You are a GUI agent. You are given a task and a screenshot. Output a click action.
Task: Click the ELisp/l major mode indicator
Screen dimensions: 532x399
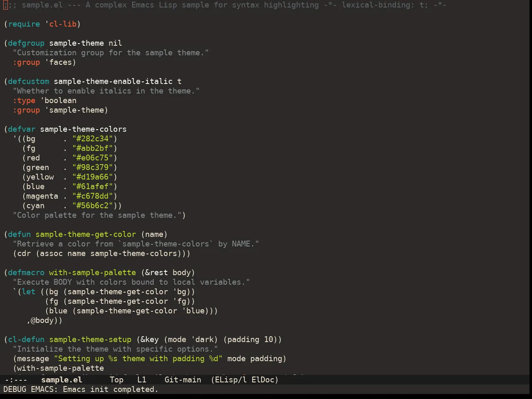[231, 379]
